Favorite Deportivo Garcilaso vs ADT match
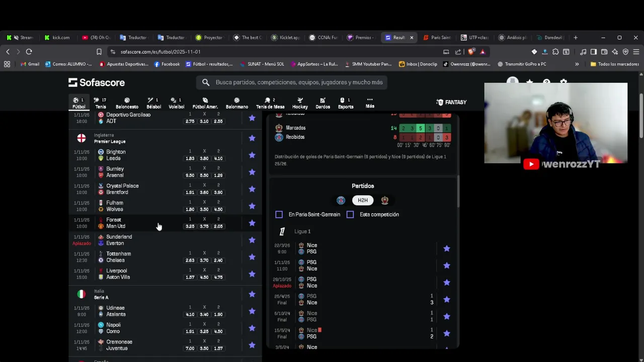Screen dimensions: 644x362 click(252, 118)
